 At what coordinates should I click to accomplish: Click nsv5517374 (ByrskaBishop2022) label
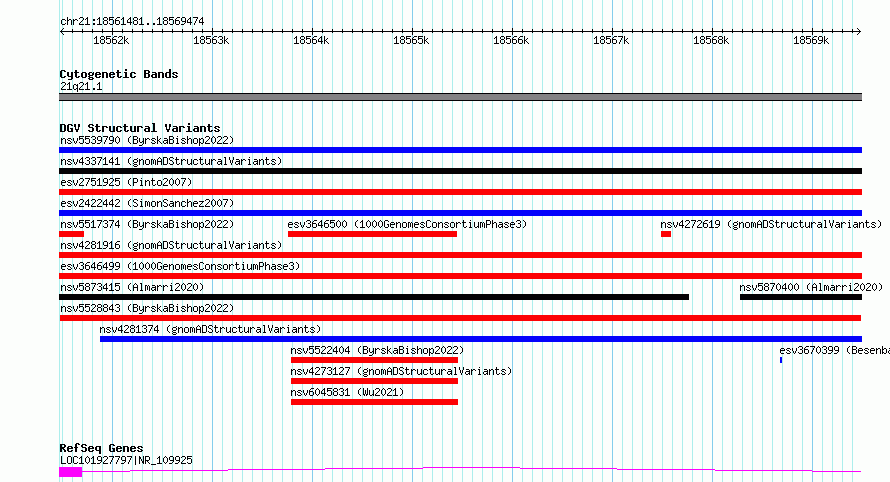pos(147,224)
